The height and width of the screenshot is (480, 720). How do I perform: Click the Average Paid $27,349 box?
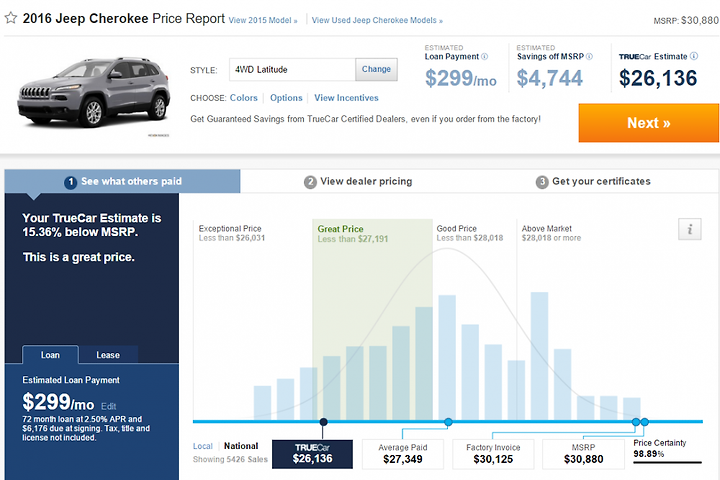click(403, 454)
